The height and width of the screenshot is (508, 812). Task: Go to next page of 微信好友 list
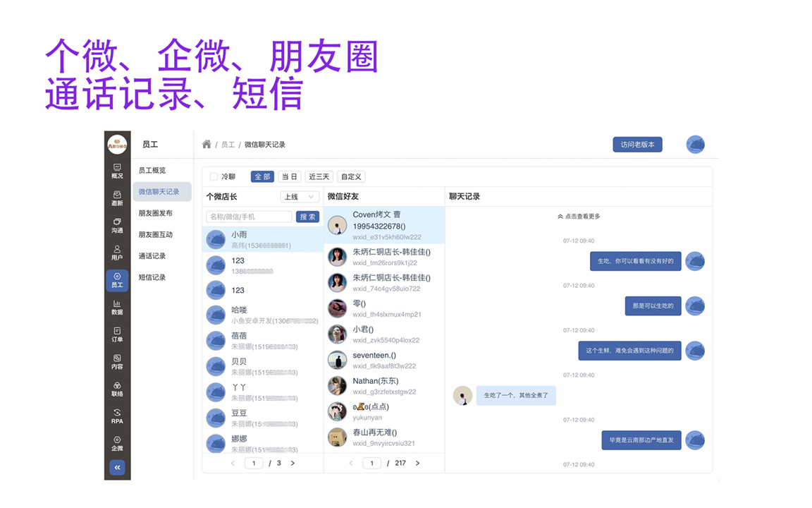pos(417,464)
